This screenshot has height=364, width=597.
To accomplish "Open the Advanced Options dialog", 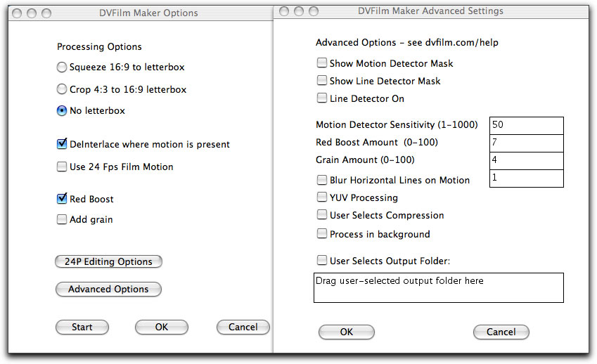I will pyautogui.click(x=108, y=289).
